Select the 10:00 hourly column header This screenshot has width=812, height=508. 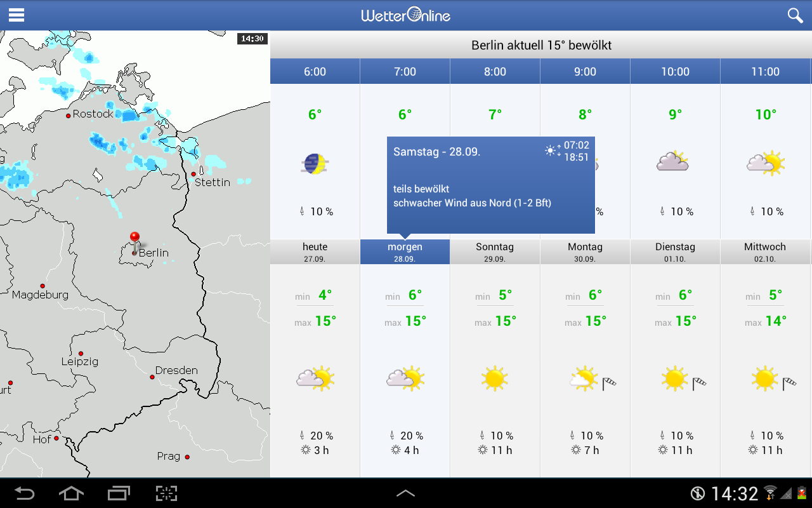(x=675, y=72)
